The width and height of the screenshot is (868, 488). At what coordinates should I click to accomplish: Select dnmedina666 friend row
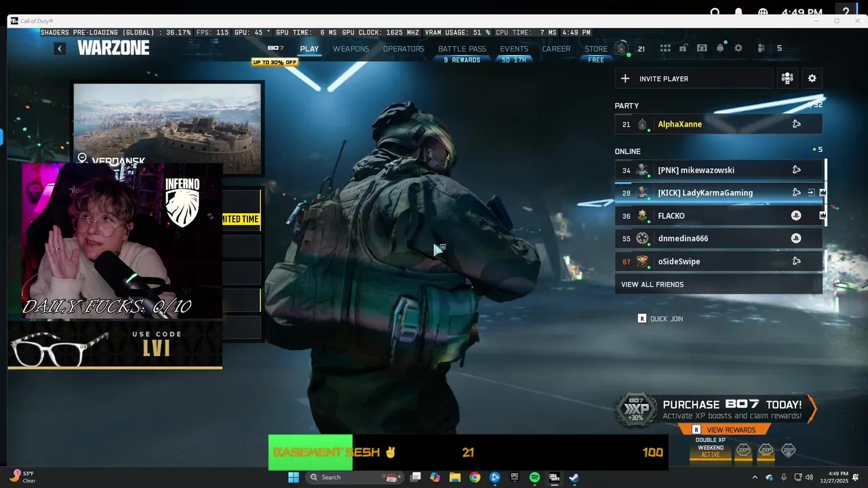click(x=718, y=239)
